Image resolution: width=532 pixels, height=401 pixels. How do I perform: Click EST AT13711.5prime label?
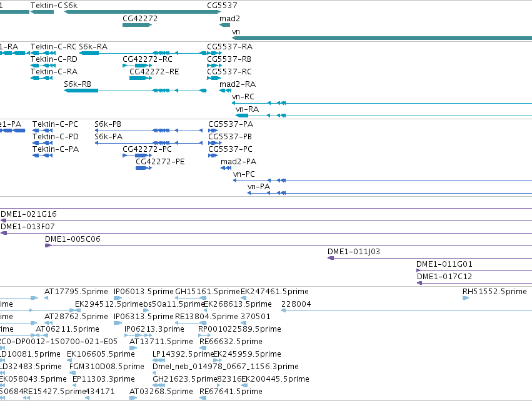(x=161, y=342)
